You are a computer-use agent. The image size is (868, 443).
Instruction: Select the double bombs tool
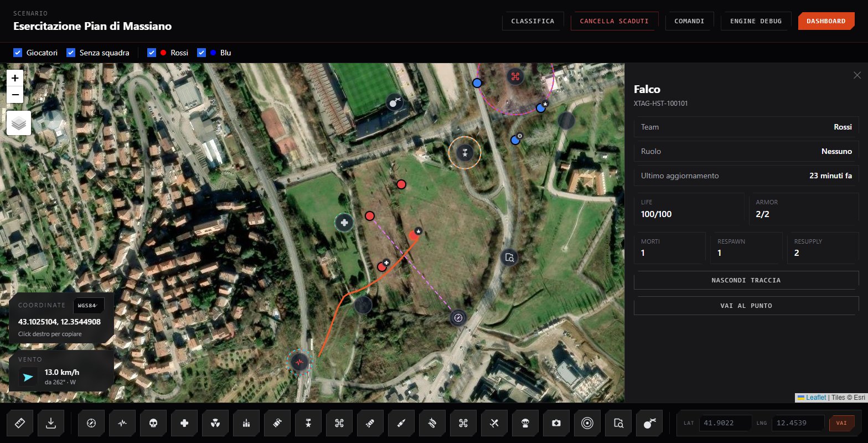pyautogui.click(x=433, y=424)
